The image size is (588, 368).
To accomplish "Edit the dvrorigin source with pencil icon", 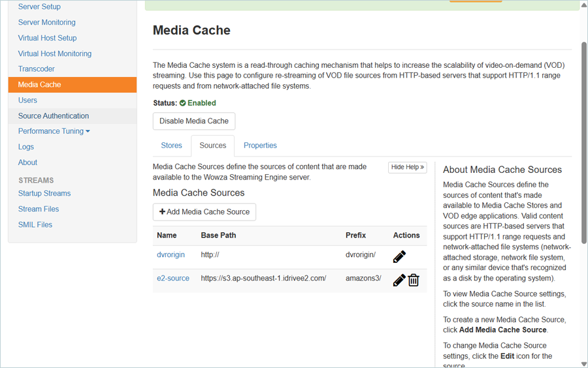I will [x=399, y=257].
